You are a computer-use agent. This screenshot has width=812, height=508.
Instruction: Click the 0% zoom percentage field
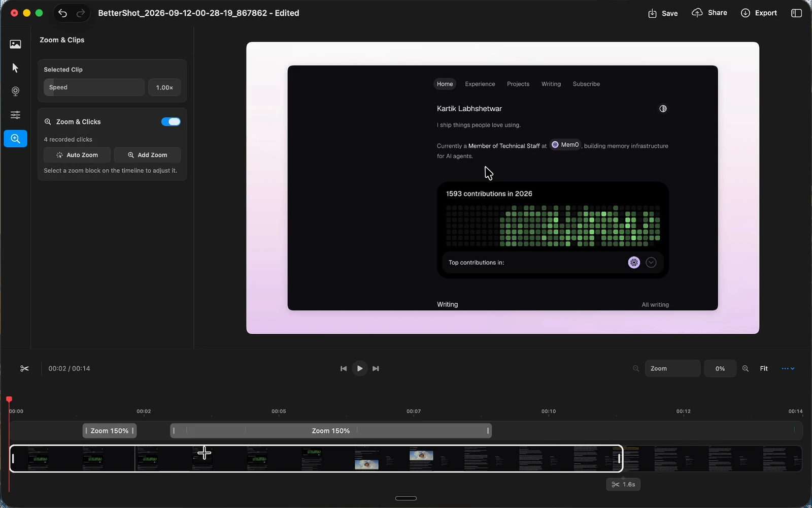pyautogui.click(x=720, y=369)
